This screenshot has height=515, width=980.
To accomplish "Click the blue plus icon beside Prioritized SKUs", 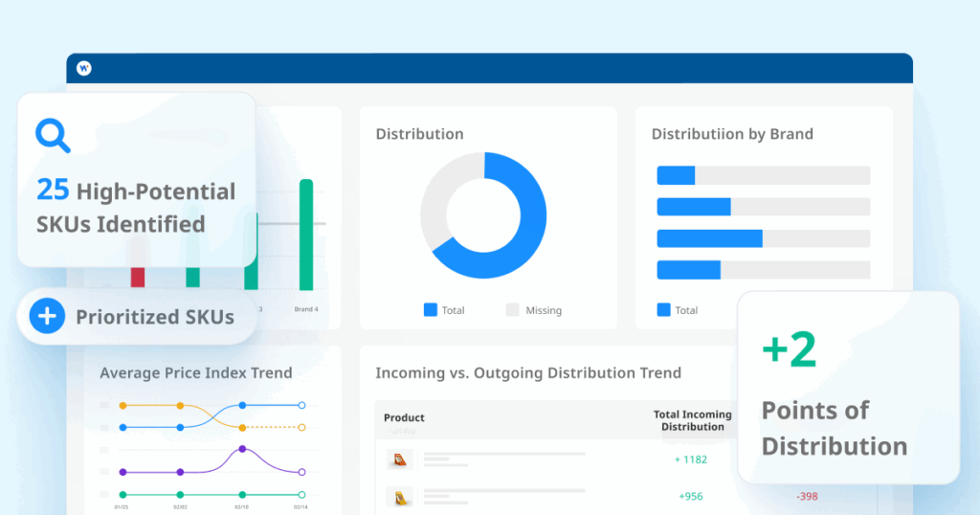I will 47,316.
